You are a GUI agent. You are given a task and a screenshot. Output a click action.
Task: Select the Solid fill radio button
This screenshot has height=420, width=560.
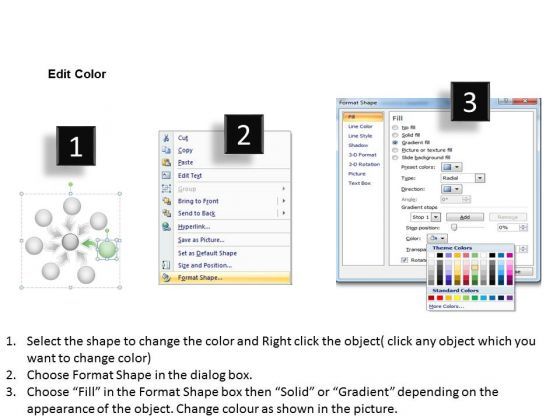(395, 135)
